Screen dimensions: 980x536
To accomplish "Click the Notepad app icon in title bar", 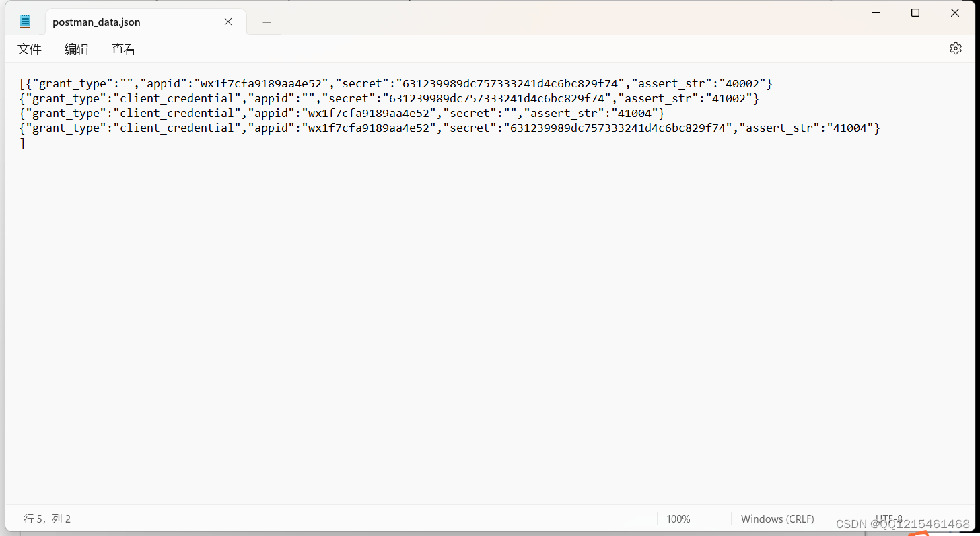I will coord(26,22).
